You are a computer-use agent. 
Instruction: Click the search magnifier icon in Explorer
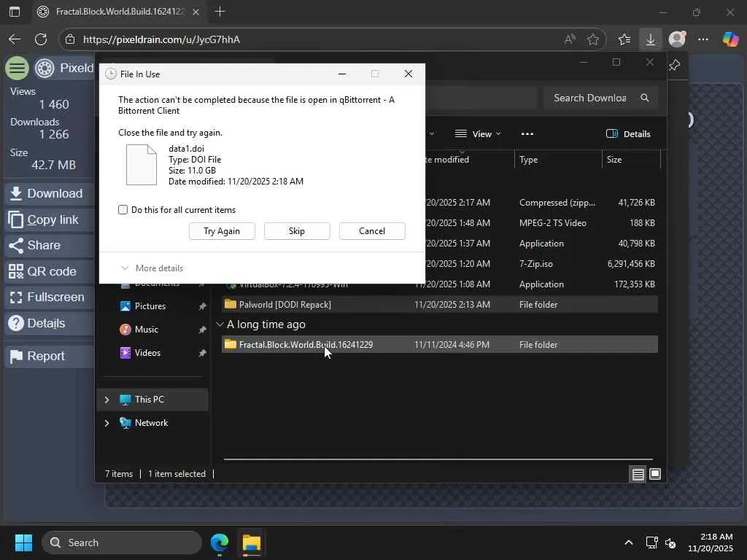pyautogui.click(x=645, y=98)
